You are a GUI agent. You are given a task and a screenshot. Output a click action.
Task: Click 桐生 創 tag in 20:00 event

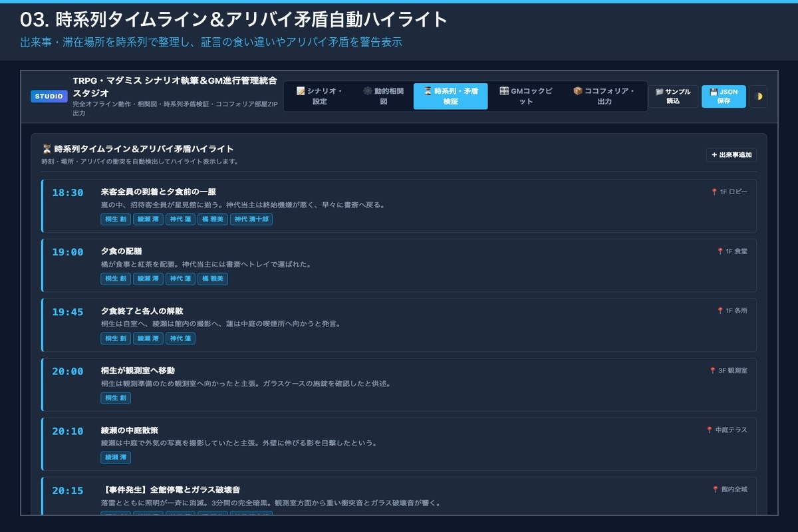[x=116, y=398]
